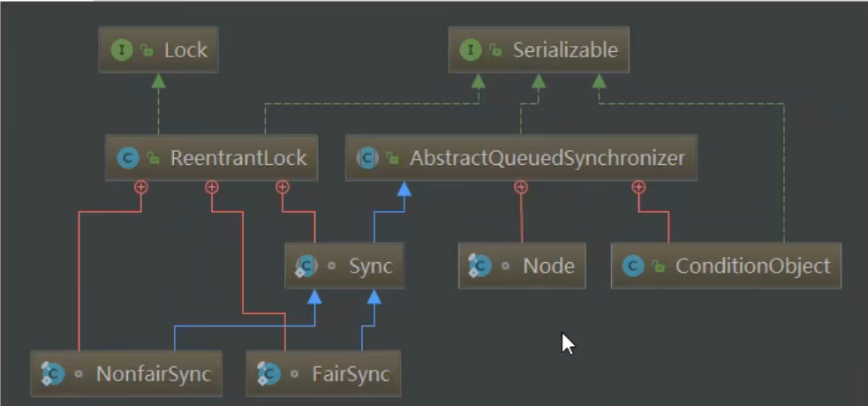Click the inner-class plus marker leading to ConditionObject
868x406 pixels.
pyautogui.click(x=638, y=187)
